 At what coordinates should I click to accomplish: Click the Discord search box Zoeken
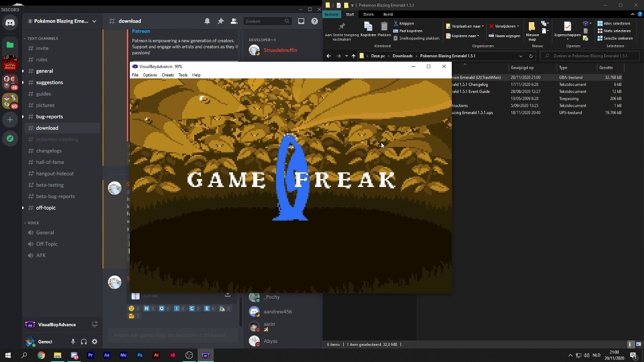[x=267, y=21]
